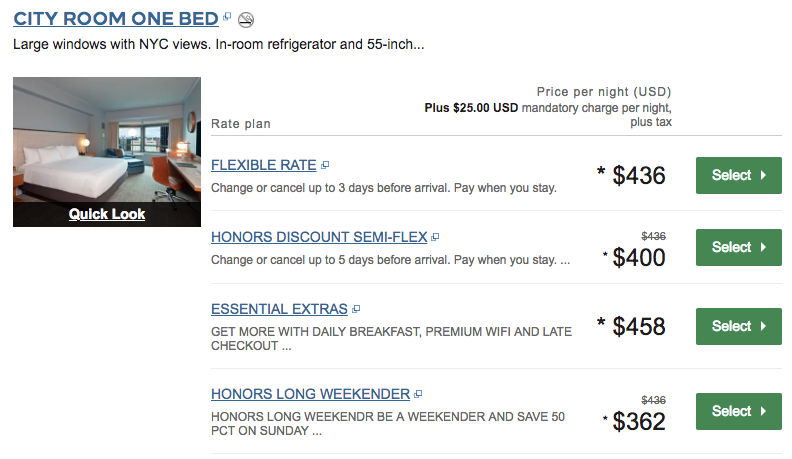Click popup icon next to Flexible Rate

[x=325, y=165]
